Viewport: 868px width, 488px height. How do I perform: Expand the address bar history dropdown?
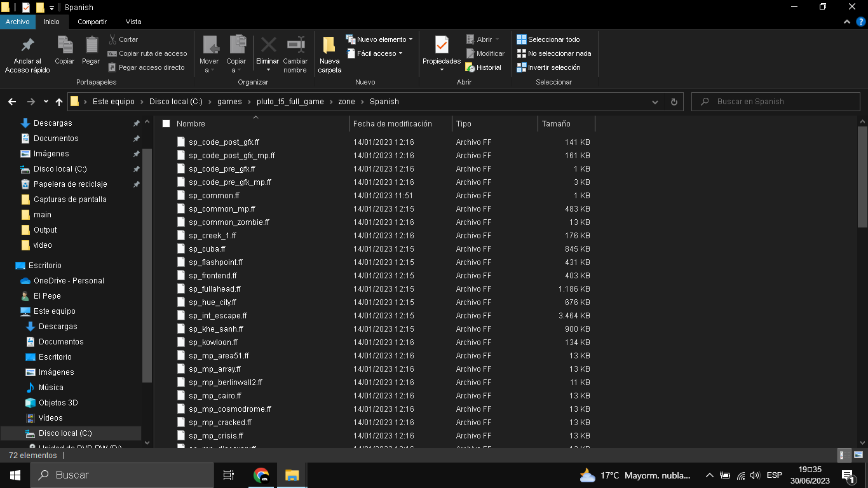655,102
